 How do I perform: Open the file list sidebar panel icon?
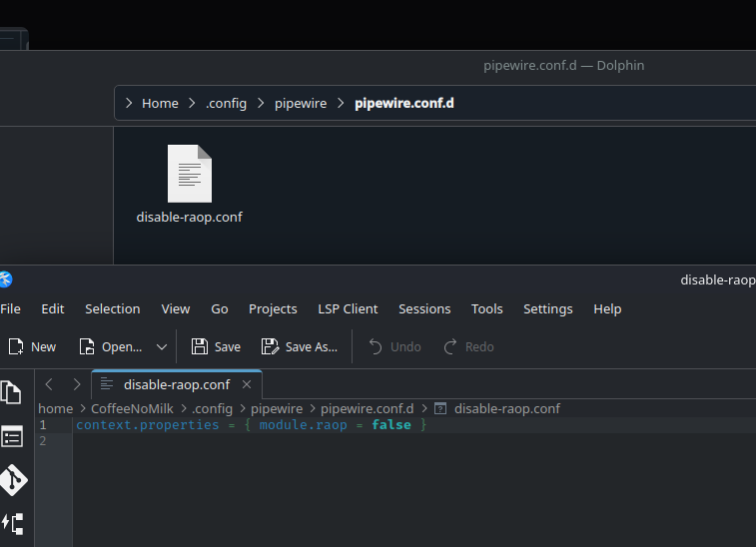12,436
